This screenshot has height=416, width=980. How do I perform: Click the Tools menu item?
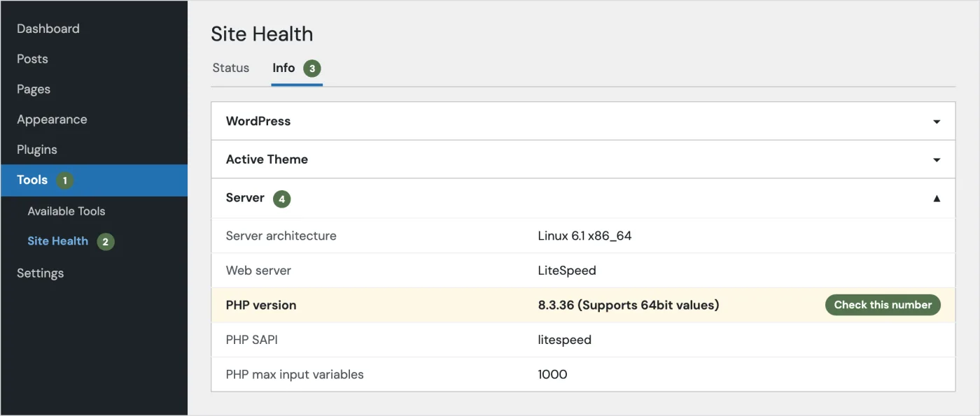94,180
